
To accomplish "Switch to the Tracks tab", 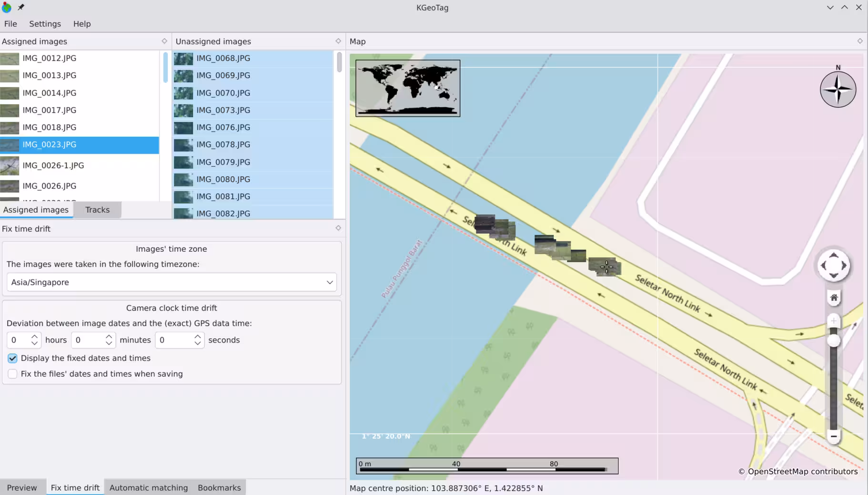I will [x=97, y=210].
